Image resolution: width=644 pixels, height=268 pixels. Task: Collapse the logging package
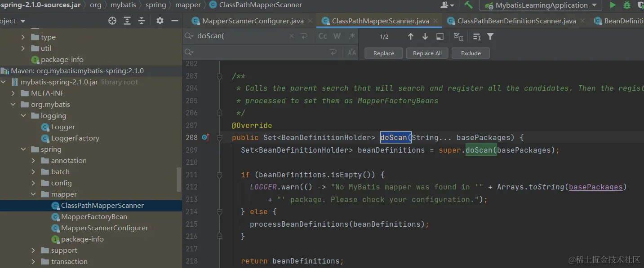point(23,115)
